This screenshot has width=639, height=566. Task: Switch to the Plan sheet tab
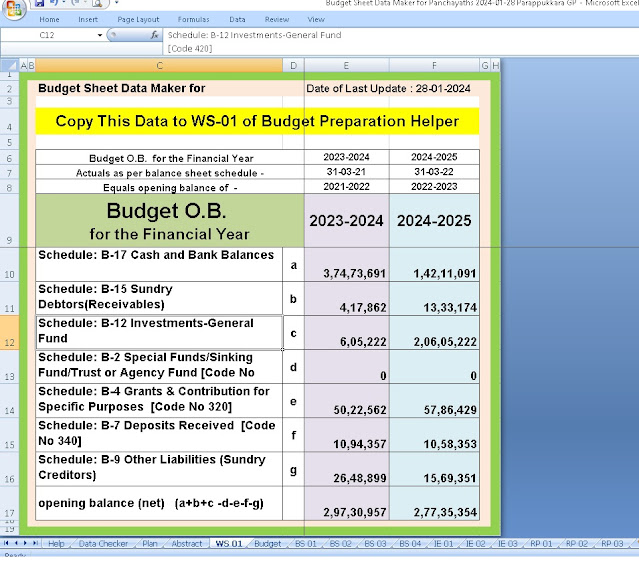pos(150,544)
